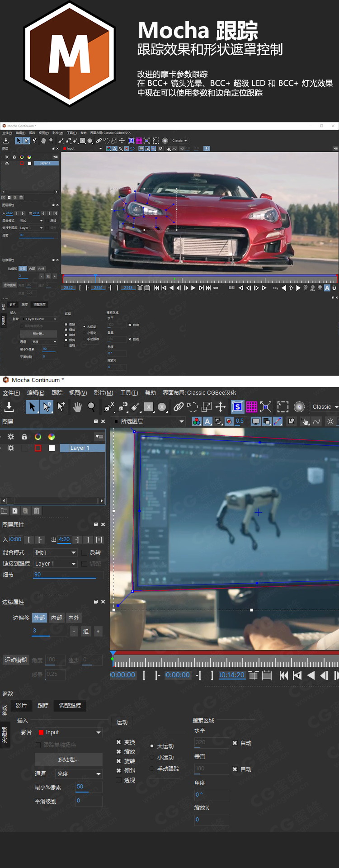Select the Pan hand tool in lower toolbar
This screenshot has height=868, width=339.
coord(77,407)
